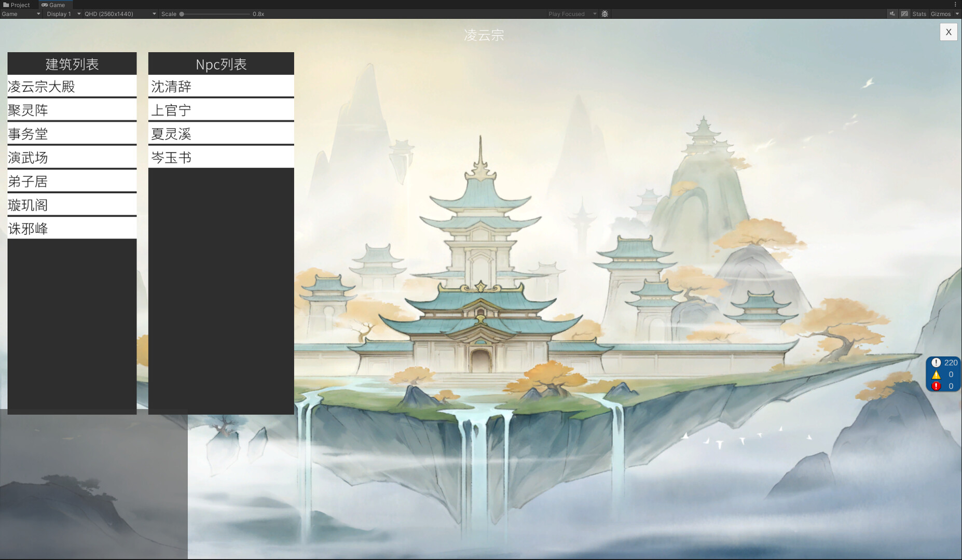The image size is (962, 560).
Task: Choose 诛邪峰 from the building list
Action: pos(72,229)
